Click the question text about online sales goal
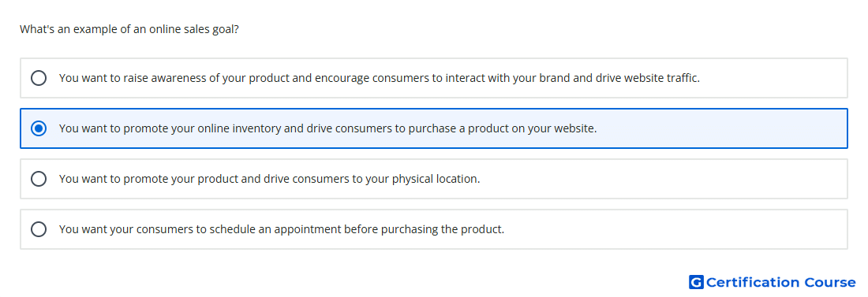The height and width of the screenshot is (297, 868). pyautogui.click(x=129, y=29)
